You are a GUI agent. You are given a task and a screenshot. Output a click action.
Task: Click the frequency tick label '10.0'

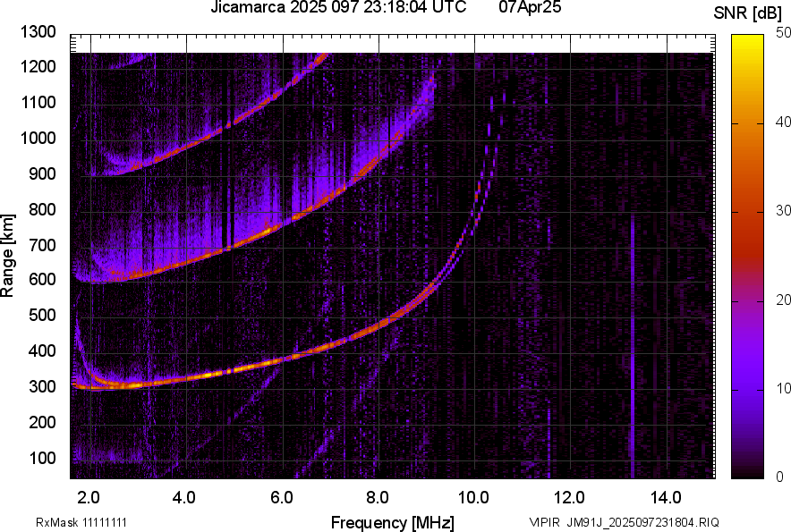[x=473, y=498]
